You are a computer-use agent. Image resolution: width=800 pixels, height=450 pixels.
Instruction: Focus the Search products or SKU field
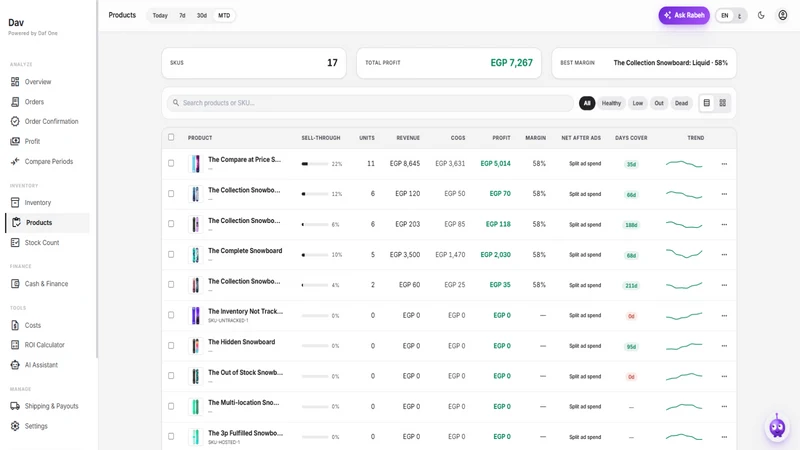pyautogui.click(x=370, y=103)
